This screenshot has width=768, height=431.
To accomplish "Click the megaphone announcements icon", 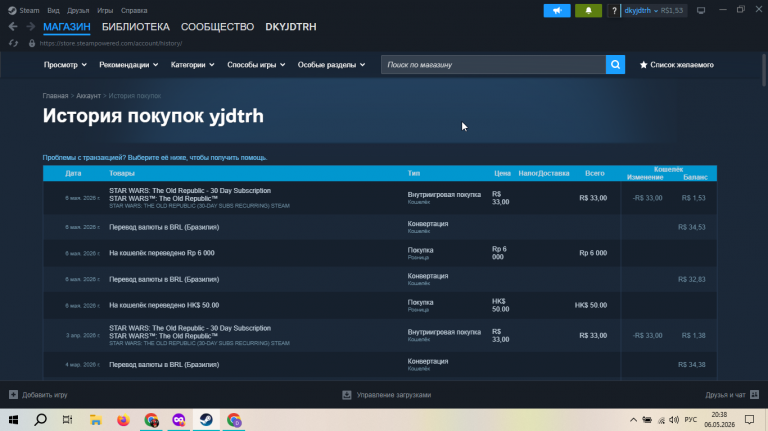I will click(x=557, y=10).
